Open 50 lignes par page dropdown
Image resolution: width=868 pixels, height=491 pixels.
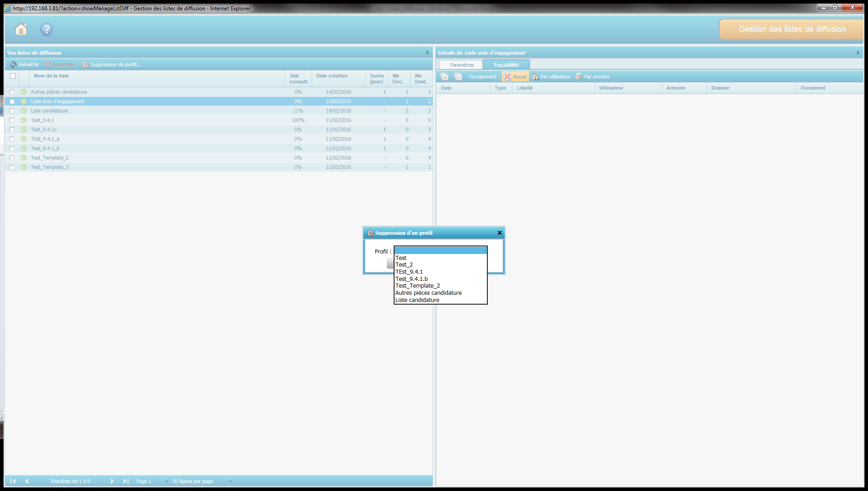[230, 482]
